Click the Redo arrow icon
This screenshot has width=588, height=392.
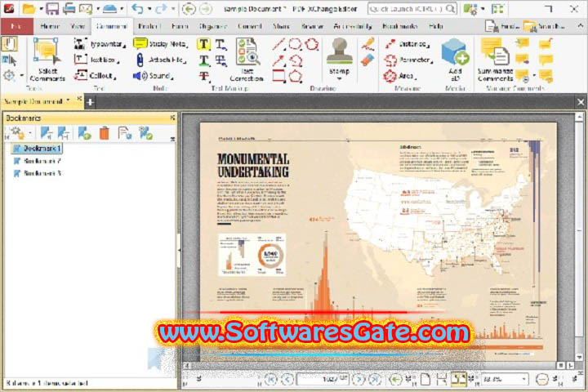pos(161,8)
